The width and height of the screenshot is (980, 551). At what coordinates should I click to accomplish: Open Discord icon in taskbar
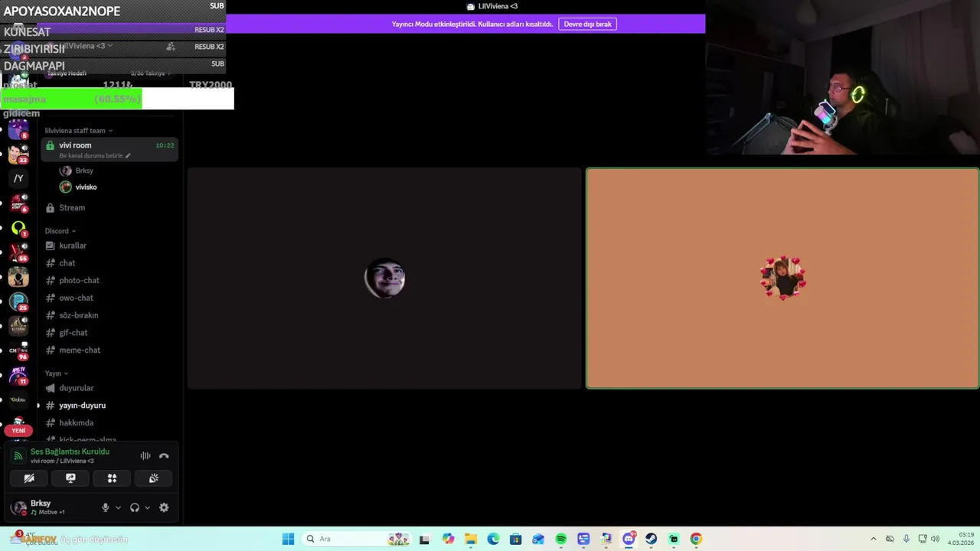[629, 539]
